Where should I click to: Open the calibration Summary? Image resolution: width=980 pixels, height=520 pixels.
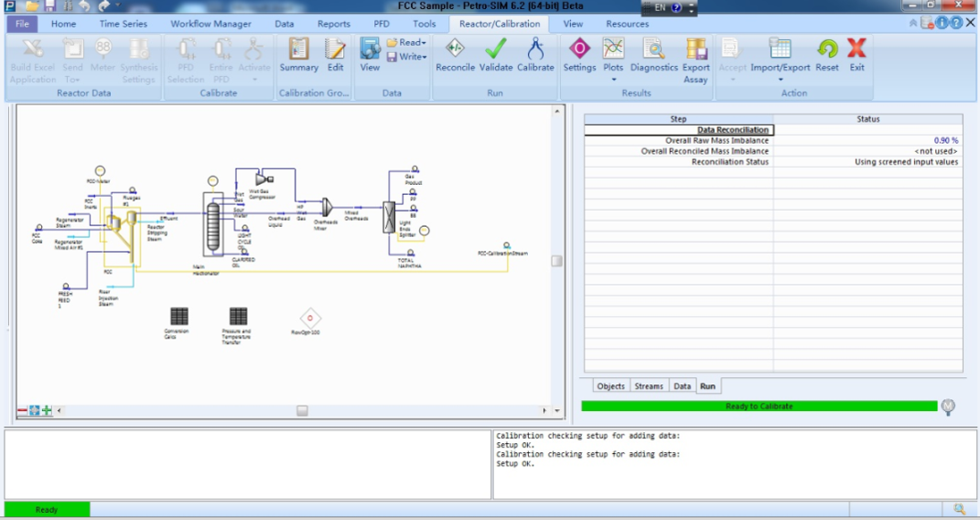[298, 55]
